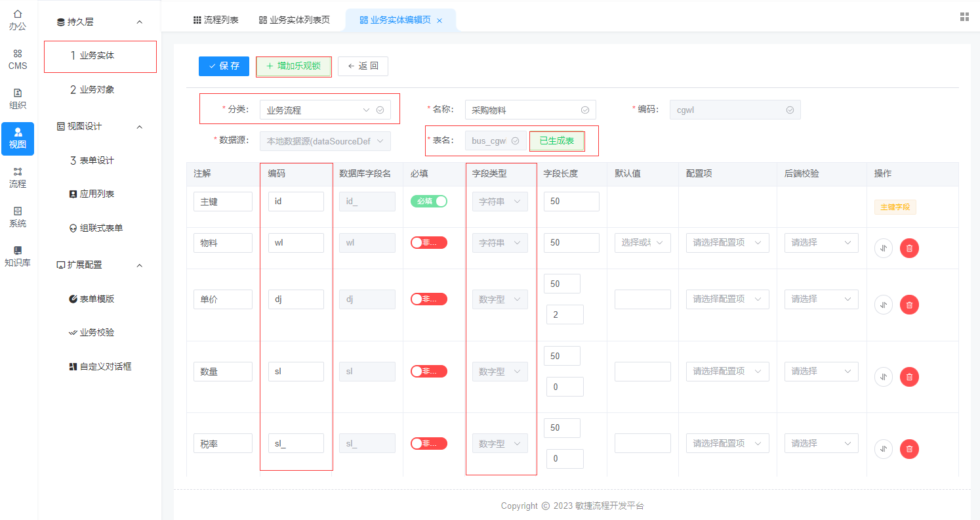This screenshot has width=980, height=520.
Task: Click the 增加乐观锁 button
Action: [293, 66]
